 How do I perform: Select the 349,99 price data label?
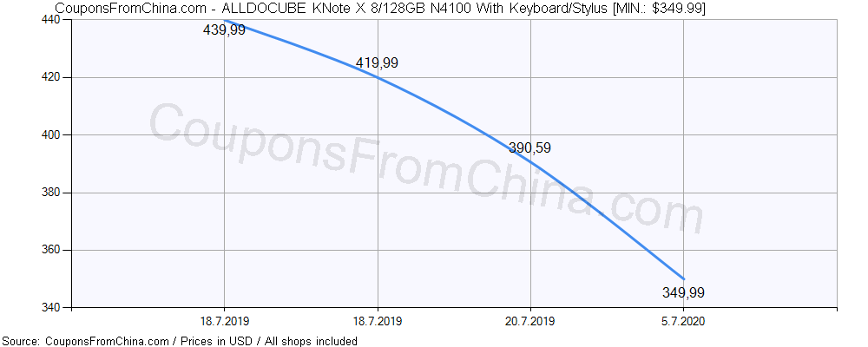pyautogui.click(x=683, y=293)
